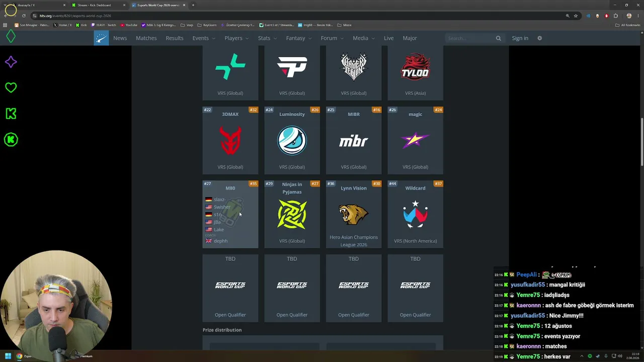Click the Sign in link
644x362 pixels.
point(520,38)
